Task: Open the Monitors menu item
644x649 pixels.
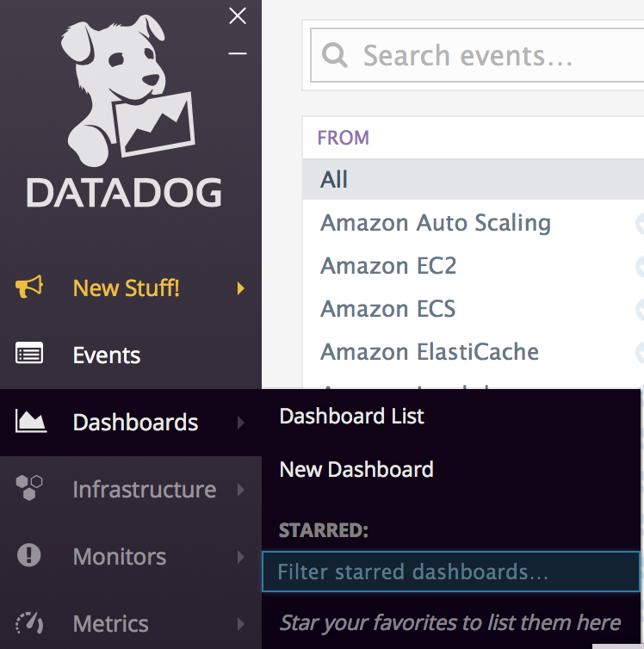Action: (120, 557)
